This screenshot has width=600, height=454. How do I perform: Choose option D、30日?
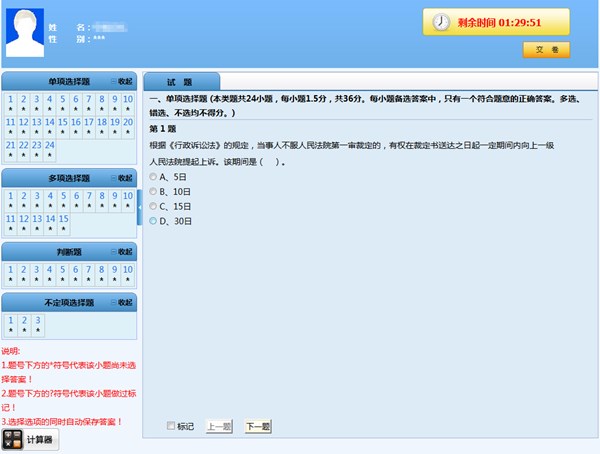153,221
